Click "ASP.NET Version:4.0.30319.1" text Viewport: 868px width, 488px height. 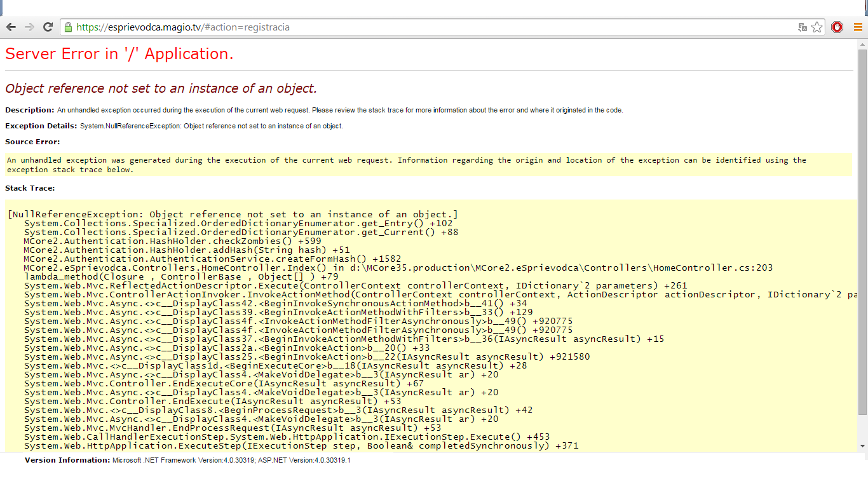[x=304, y=459]
